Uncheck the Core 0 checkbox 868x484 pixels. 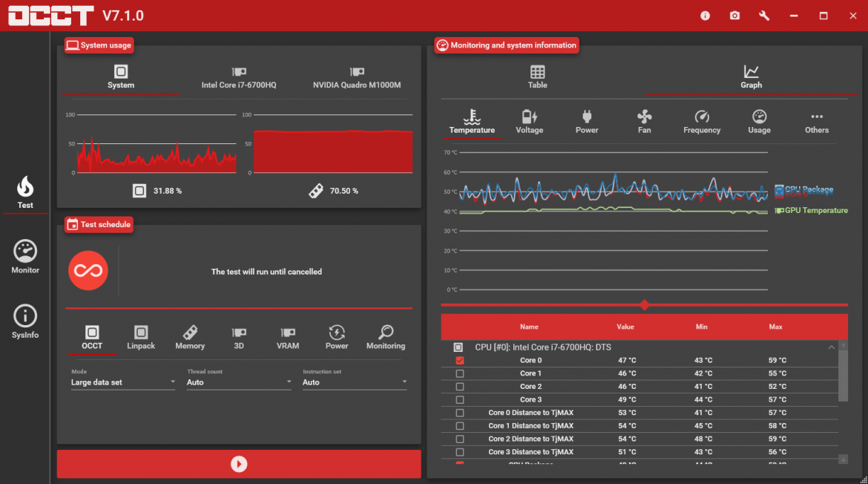coord(460,361)
